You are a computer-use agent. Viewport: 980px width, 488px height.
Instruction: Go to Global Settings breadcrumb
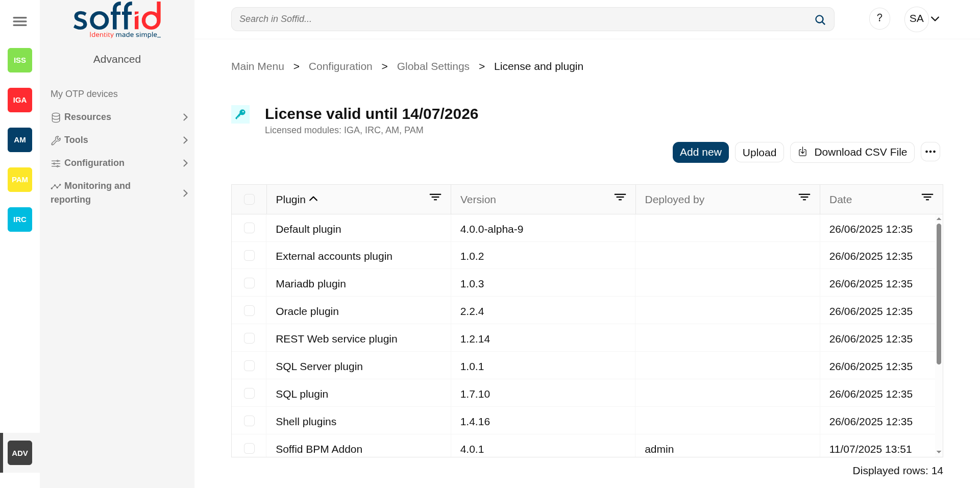pyautogui.click(x=433, y=66)
